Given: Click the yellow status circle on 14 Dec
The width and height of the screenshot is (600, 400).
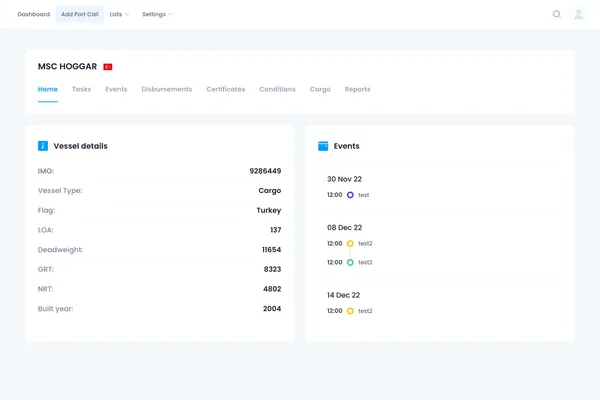Looking at the screenshot, I should pyautogui.click(x=350, y=311).
